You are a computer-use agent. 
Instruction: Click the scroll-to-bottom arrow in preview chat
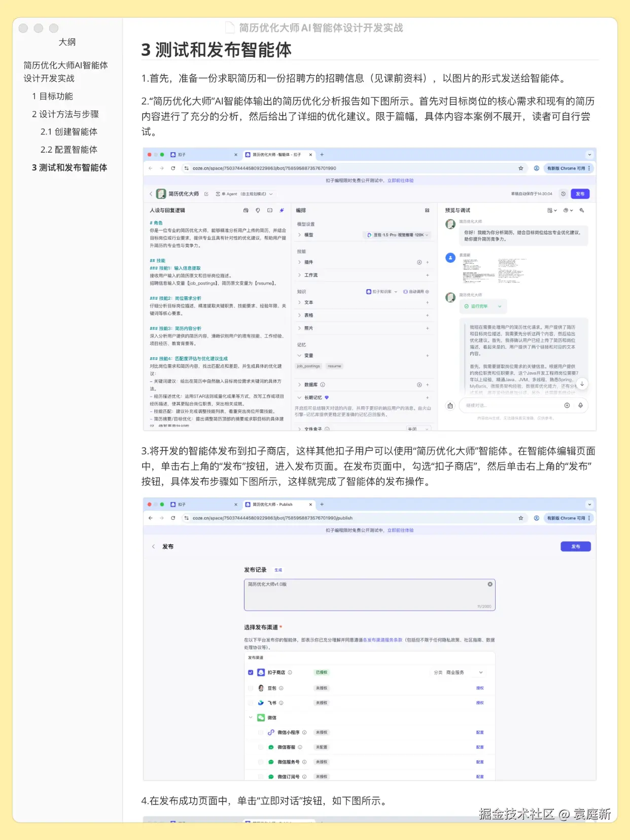pos(582,384)
